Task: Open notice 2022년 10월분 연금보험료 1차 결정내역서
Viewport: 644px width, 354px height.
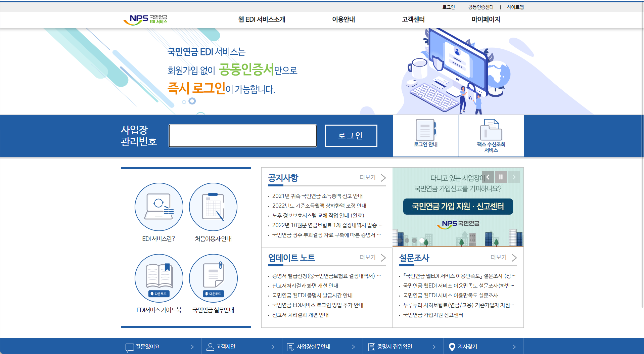Action: pyautogui.click(x=327, y=225)
